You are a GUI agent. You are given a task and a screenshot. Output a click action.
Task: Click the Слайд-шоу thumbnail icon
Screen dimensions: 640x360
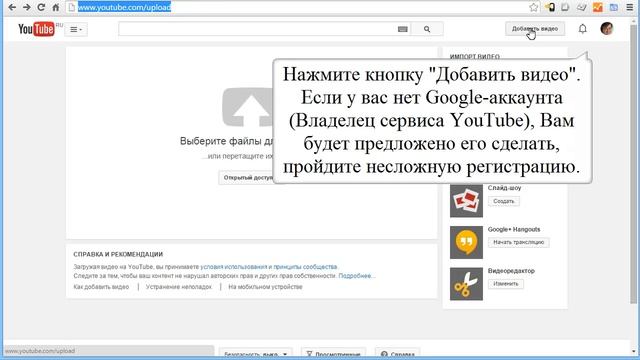(x=466, y=201)
